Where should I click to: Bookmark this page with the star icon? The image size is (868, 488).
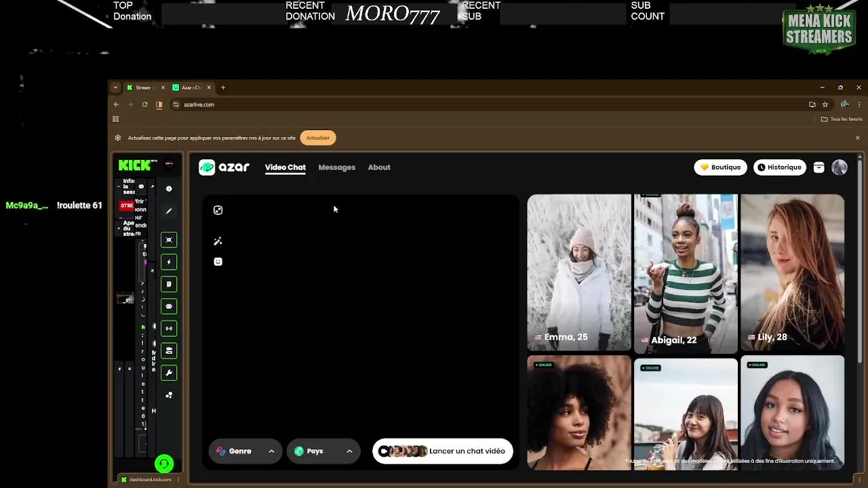(x=825, y=104)
